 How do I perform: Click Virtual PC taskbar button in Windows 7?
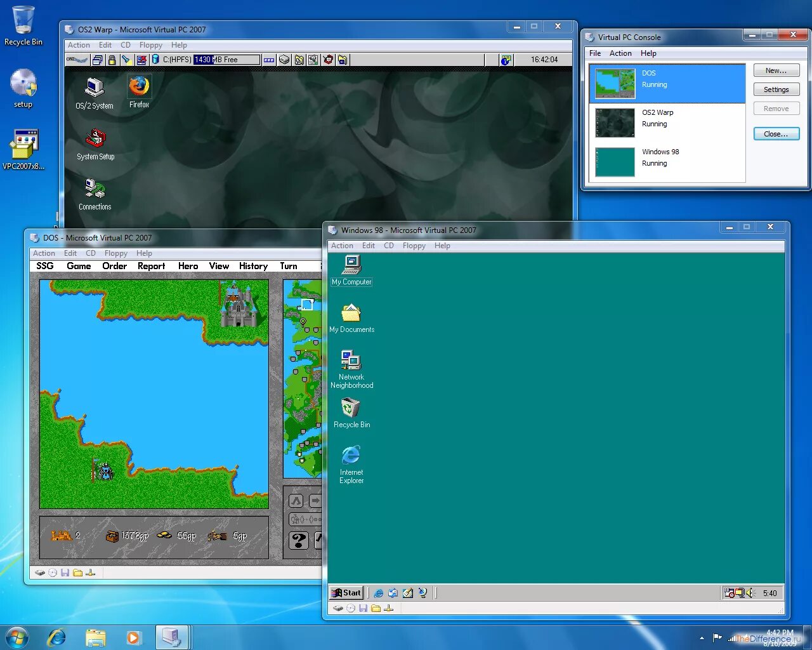[x=172, y=637]
